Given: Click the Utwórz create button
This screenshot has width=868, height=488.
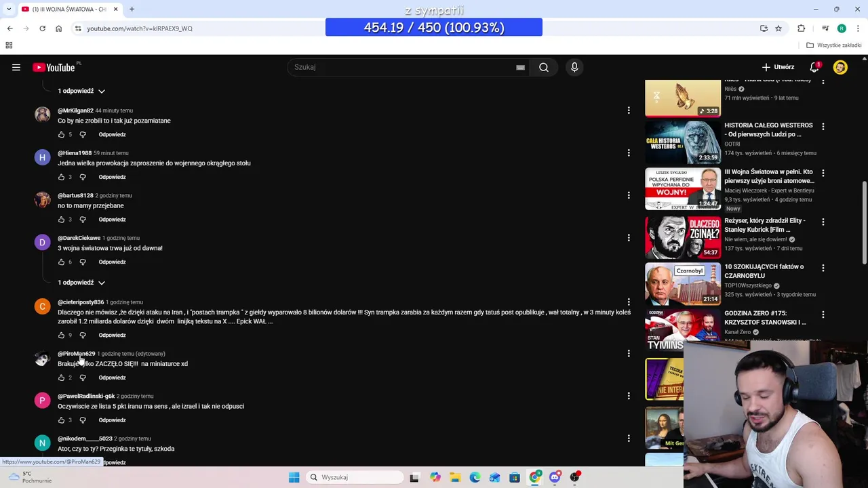Looking at the screenshot, I should [778, 67].
